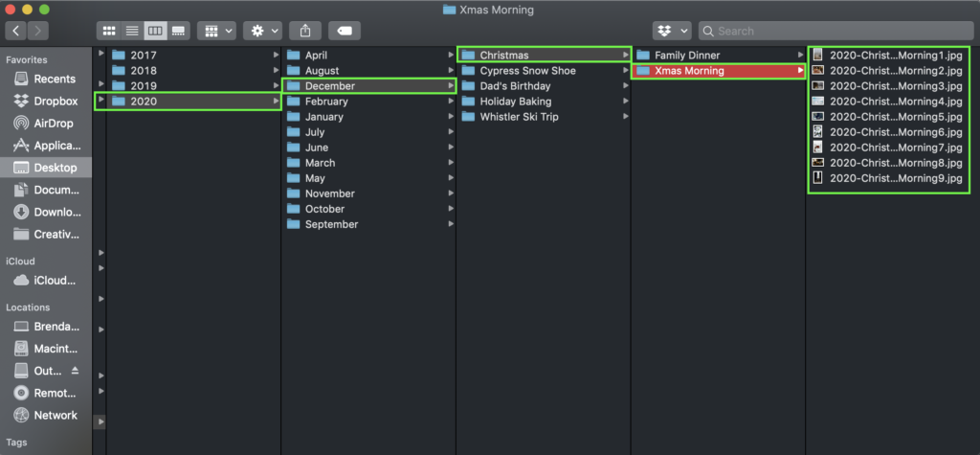Image resolution: width=980 pixels, height=455 pixels.
Task: Go back with the left arrow
Action: pyautogui.click(x=15, y=31)
